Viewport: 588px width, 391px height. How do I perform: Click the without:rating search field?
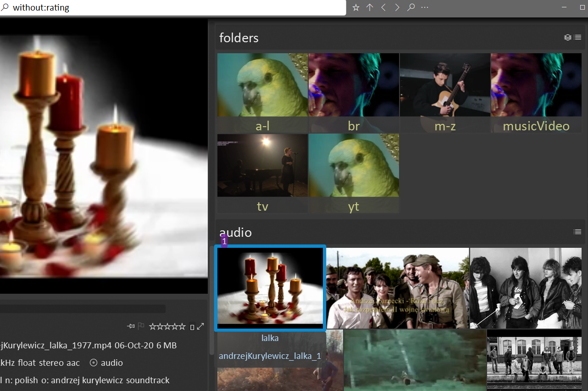pyautogui.click(x=173, y=8)
